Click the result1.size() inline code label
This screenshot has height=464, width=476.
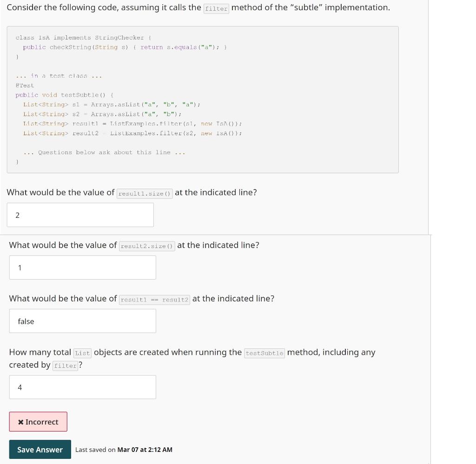click(144, 193)
